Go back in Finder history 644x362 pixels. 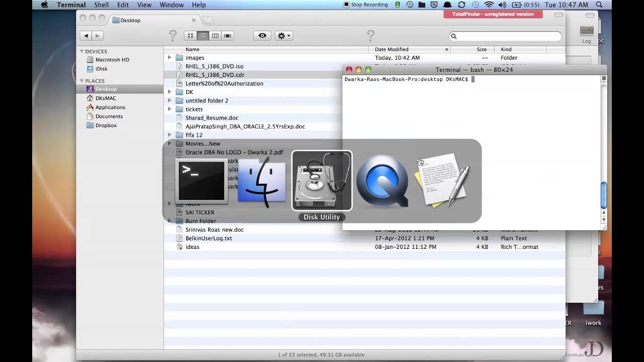click(86, 36)
